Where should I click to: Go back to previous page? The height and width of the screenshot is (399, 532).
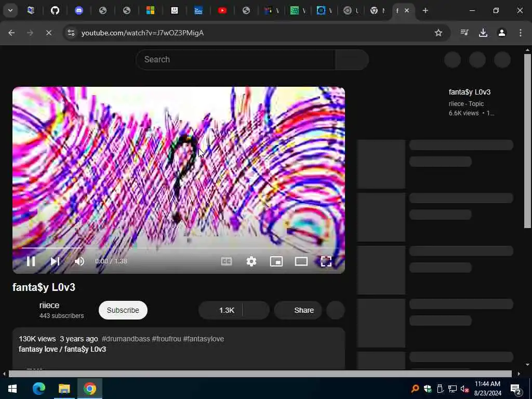click(x=11, y=33)
